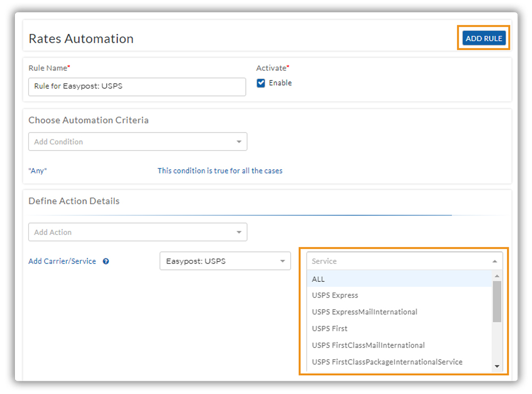Choose USPS ExpressMailInternational option
Viewport: 532px width, 394px height.
click(x=400, y=312)
